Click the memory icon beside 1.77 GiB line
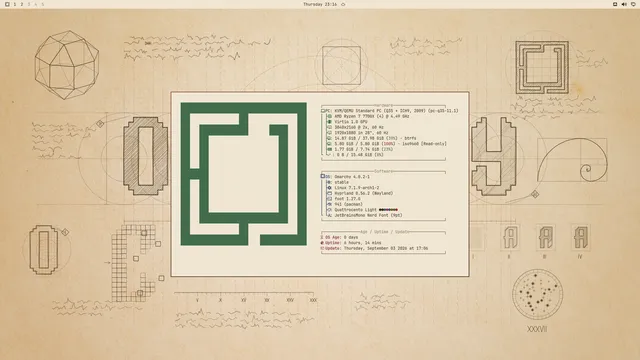The image size is (640, 360). tap(330, 149)
